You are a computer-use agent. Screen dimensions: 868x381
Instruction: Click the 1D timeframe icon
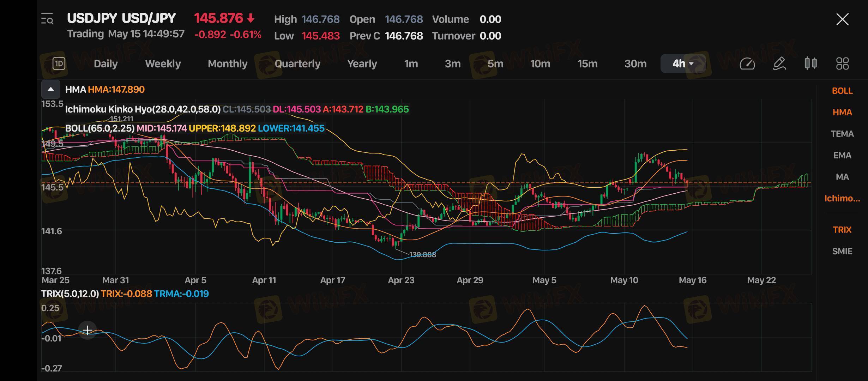point(59,64)
